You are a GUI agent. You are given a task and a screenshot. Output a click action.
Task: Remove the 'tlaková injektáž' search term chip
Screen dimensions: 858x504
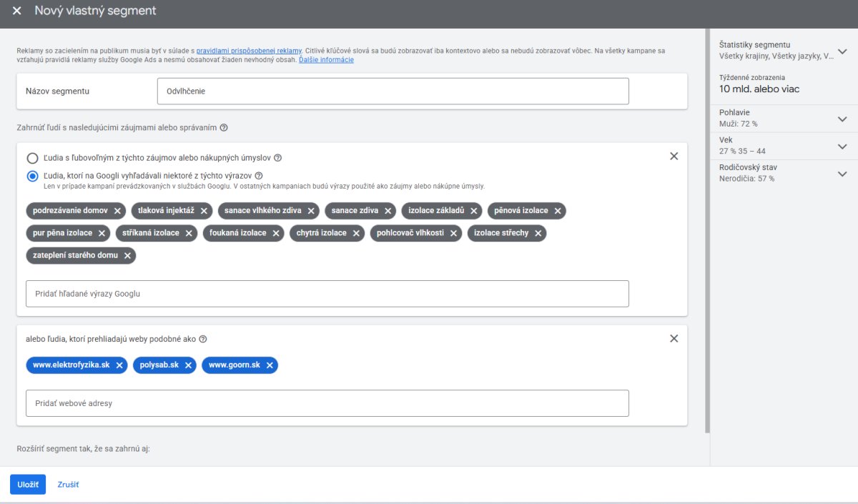click(204, 211)
